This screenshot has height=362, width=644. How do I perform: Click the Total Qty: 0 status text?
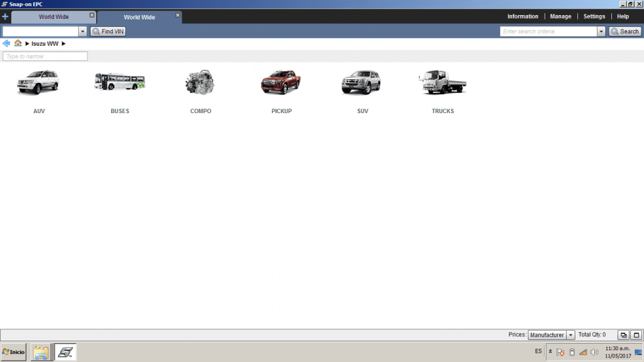592,335
